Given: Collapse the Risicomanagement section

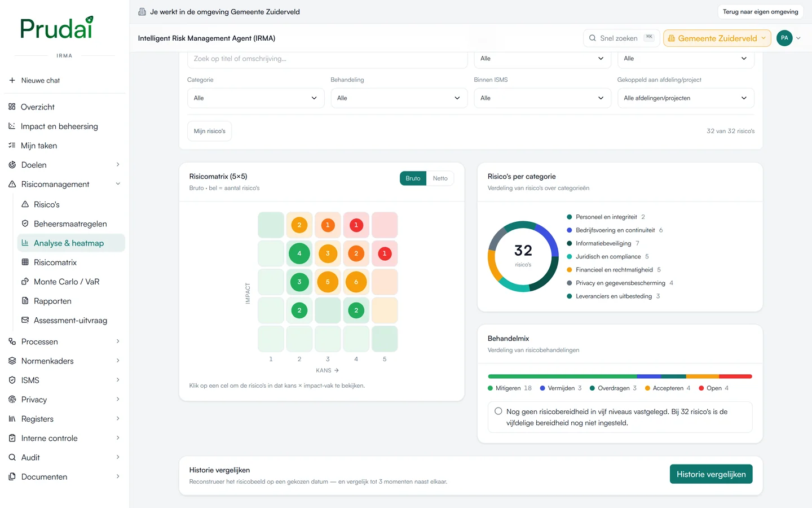Looking at the screenshot, I should click(118, 184).
